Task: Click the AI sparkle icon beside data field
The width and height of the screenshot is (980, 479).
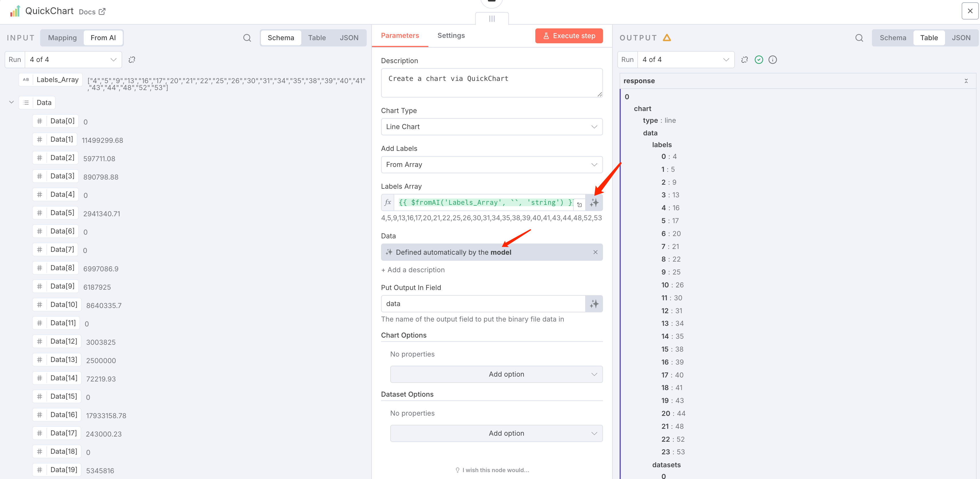Action: [594, 304]
